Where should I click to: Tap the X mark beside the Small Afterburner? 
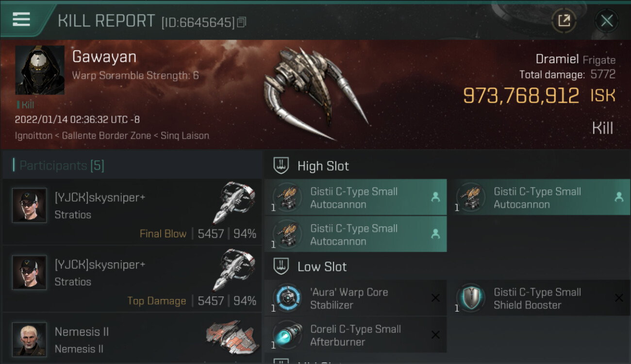tap(435, 335)
